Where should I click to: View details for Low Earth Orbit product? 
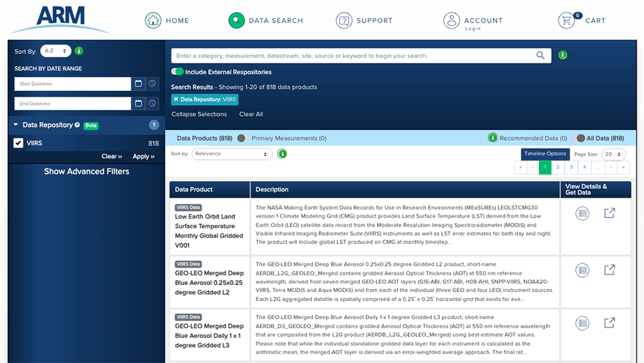tap(582, 213)
